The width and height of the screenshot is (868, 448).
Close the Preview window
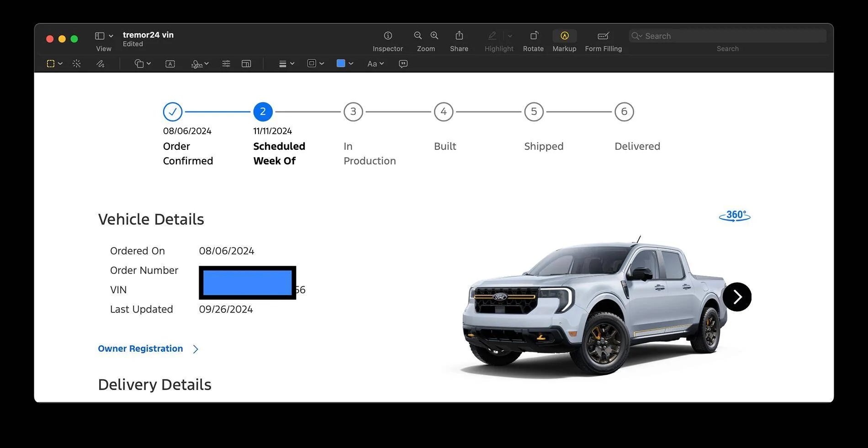50,39
